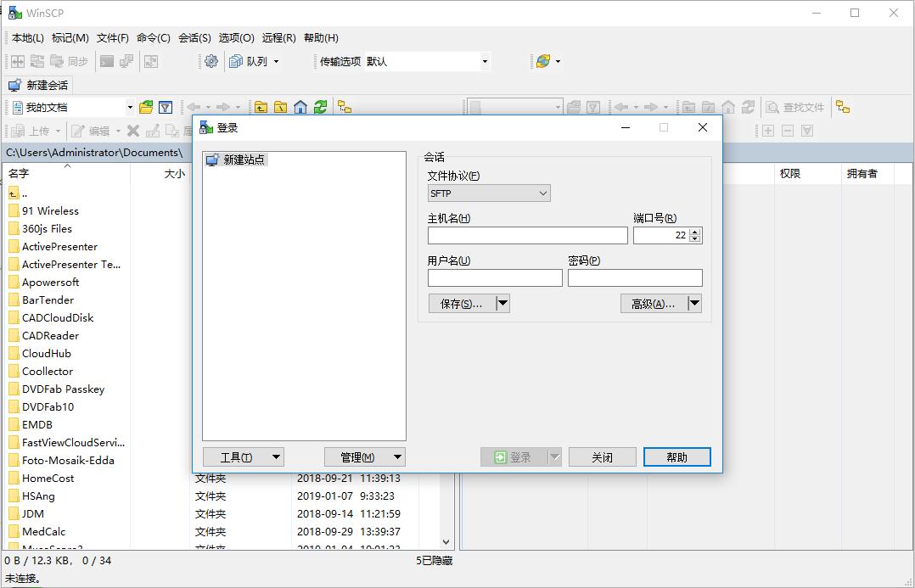Click the local panel filter funnel icon
Image resolution: width=915 pixels, height=588 pixels.
[x=166, y=107]
